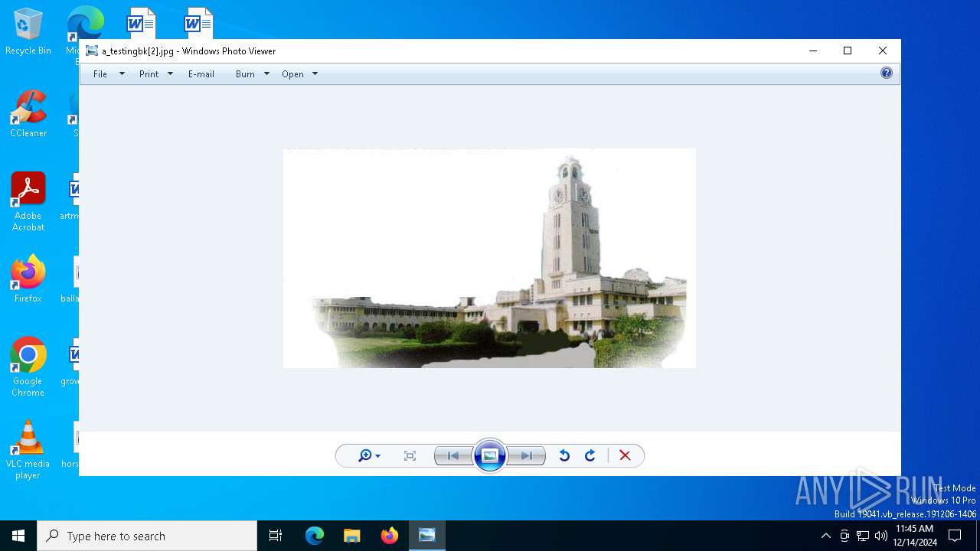Rotate the image counterclockwise
Screen dimensions: 980x551
(564, 455)
